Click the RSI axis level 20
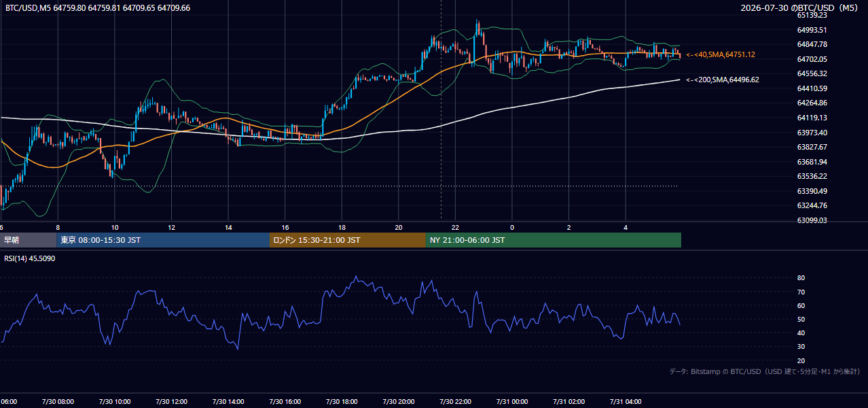Viewport: 868px width, 408px height. click(801, 360)
